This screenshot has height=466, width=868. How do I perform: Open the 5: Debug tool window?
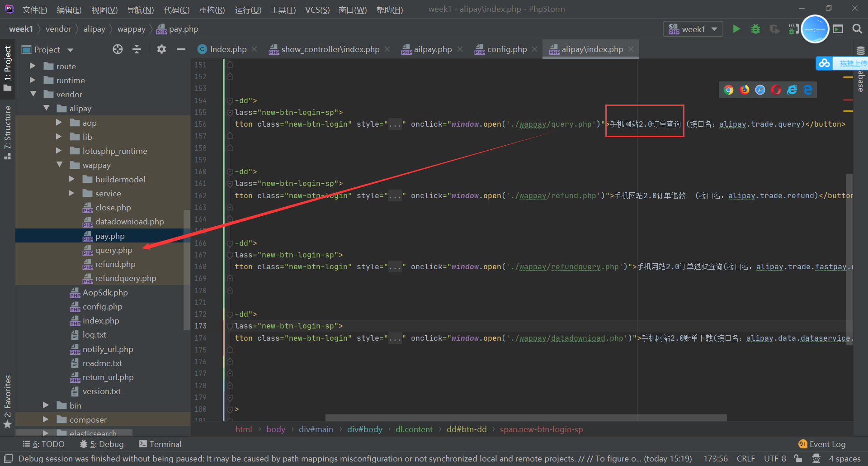click(102, 444)
